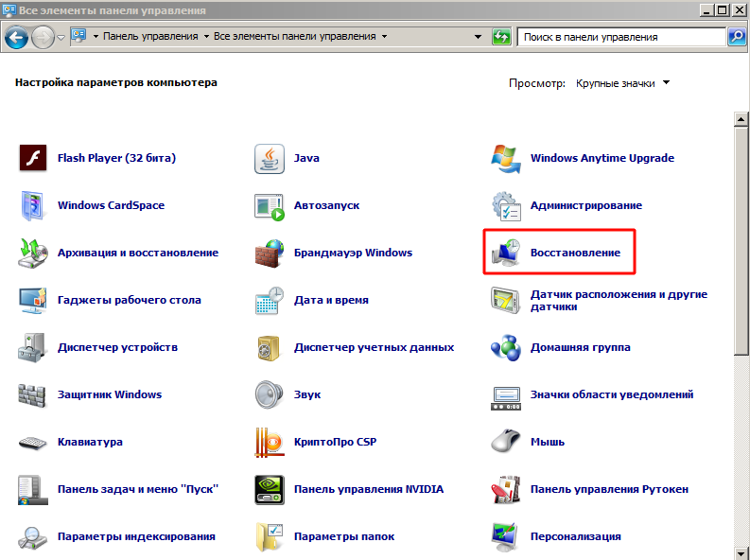Click the search magnifier button
The image size is (750, 560).
(x=737, y=36)
